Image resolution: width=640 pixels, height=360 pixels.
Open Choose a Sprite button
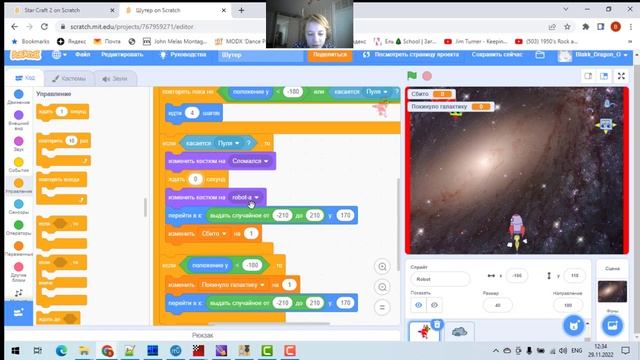click(x=573, y=325)
